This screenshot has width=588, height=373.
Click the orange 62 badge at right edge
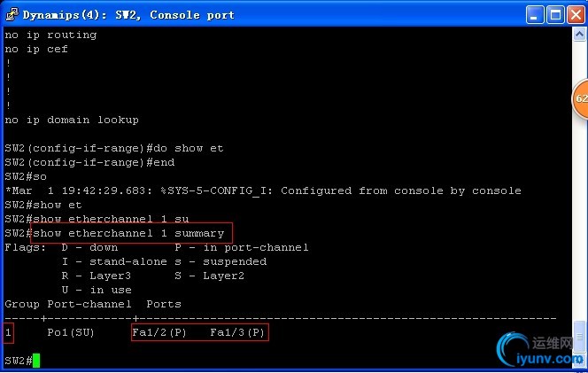pyautogui.click(x=580, y=99)
